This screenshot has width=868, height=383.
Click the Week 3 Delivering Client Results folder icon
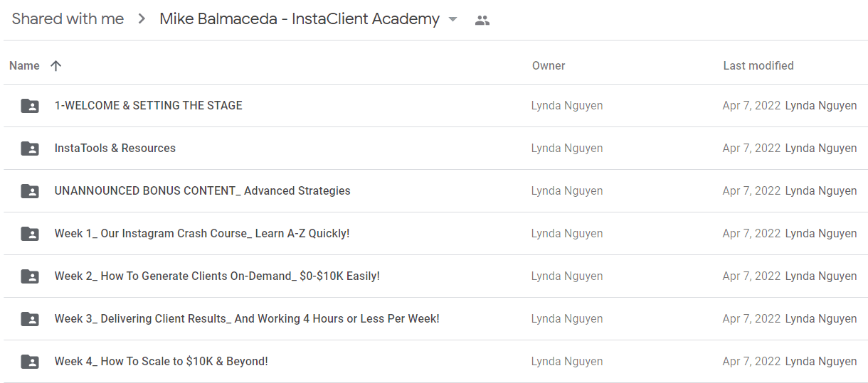(x=30, y=319)
